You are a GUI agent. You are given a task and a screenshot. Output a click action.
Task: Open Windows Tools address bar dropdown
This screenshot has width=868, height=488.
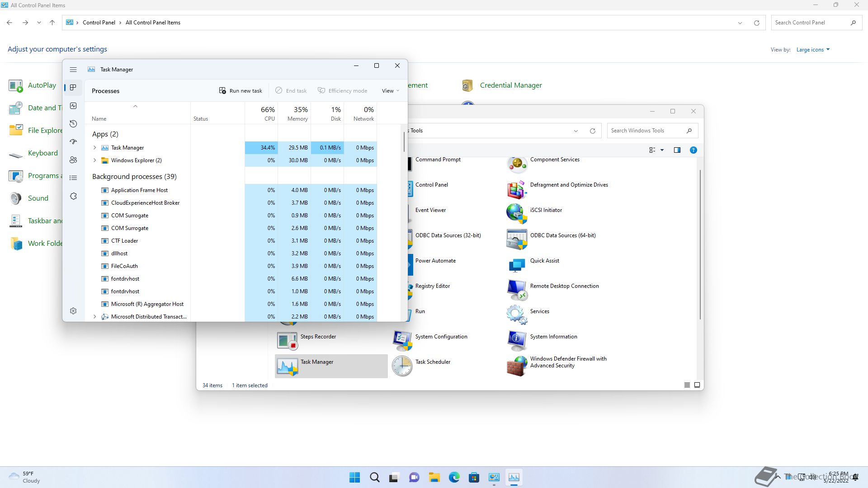576,131
